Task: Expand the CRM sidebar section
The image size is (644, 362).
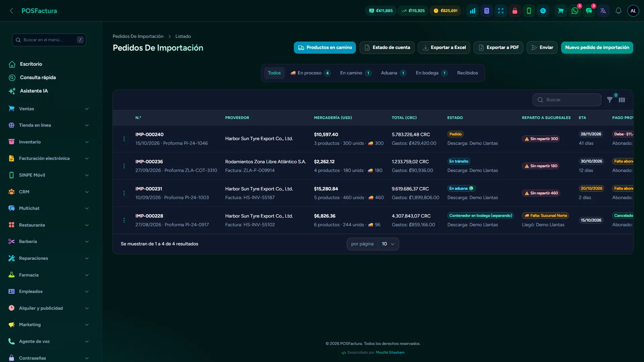Action: (49, 192)
